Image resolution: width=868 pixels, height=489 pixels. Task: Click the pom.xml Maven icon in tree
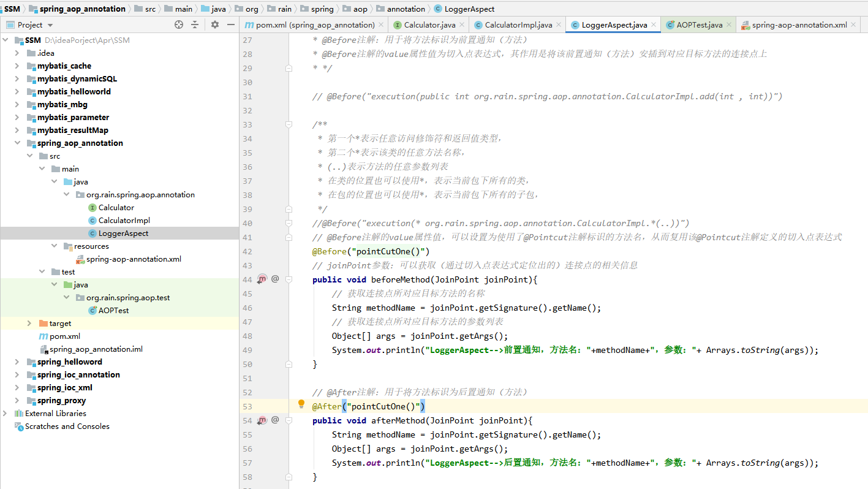(x=43, y=336)
